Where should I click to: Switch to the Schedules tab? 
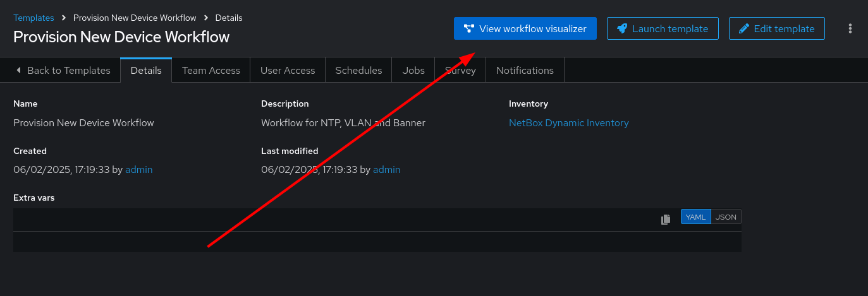point(358,70)
